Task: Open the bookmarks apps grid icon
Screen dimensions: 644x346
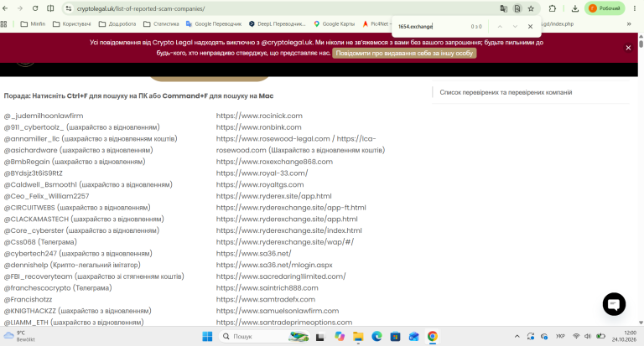Action: click(x=4, y=23)
